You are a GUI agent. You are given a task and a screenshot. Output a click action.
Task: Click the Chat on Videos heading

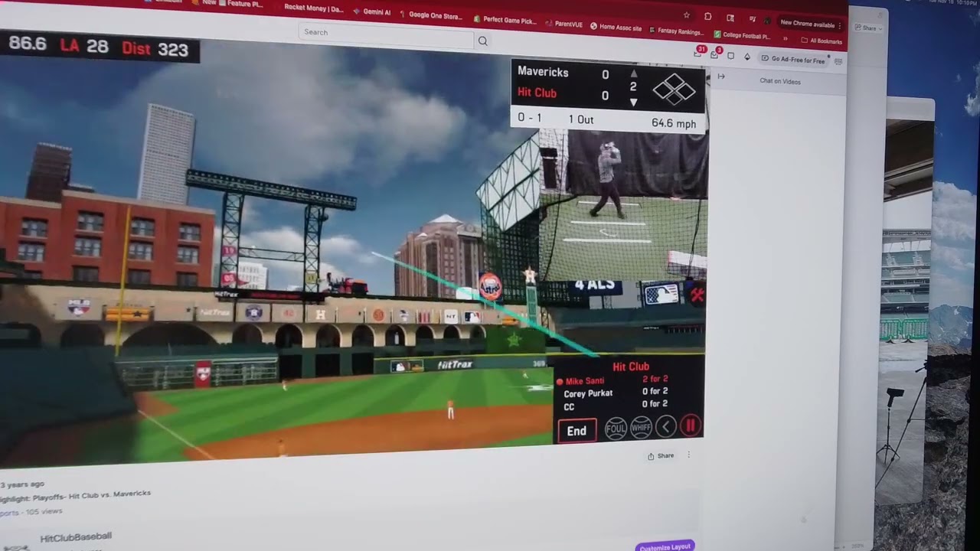pyautogui.click(x=780, y=81)
